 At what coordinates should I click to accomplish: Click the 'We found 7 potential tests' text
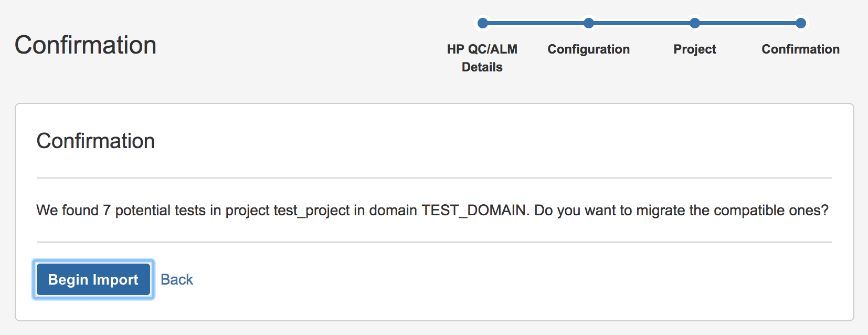[121, 211]
